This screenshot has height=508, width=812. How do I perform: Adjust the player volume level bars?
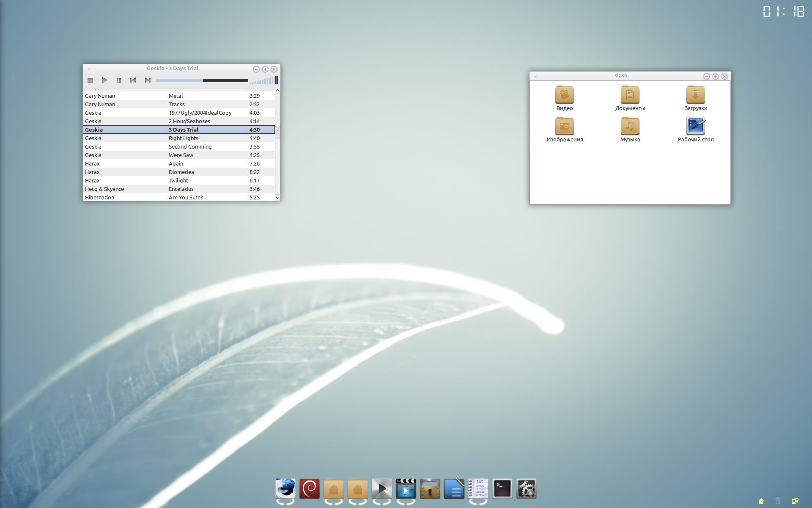tap(263, 80)
